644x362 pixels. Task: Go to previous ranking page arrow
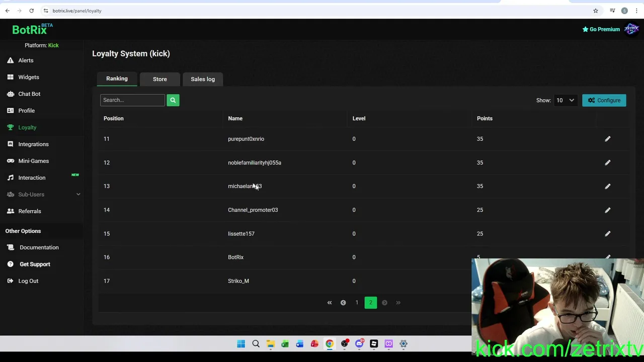(x=343, y=303)
